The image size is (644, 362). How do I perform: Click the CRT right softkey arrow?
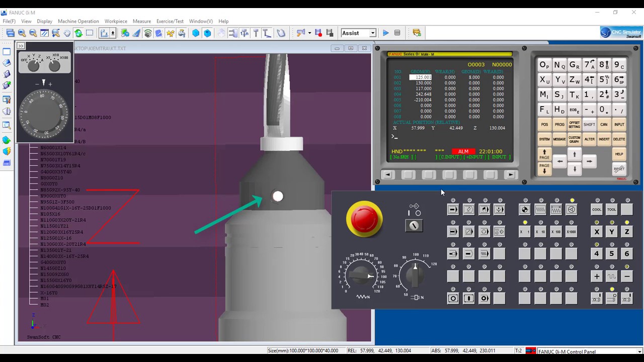point(511,174)
